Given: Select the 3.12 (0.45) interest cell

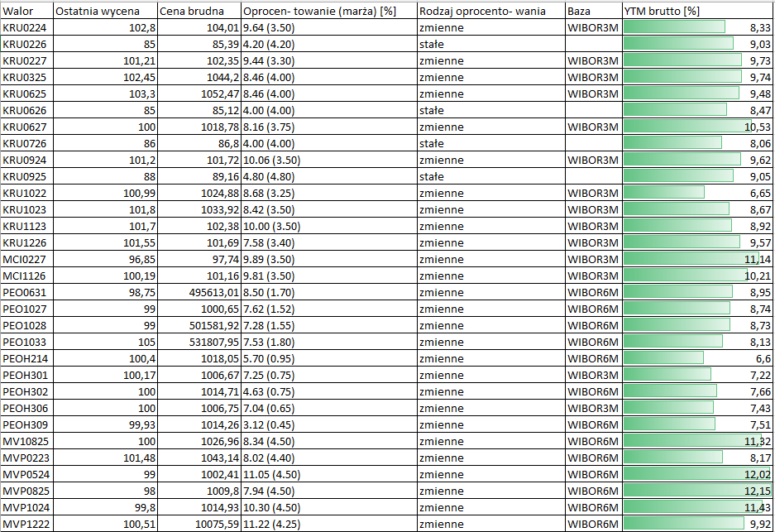Looking at the screenshot, I should pos(329,425).
